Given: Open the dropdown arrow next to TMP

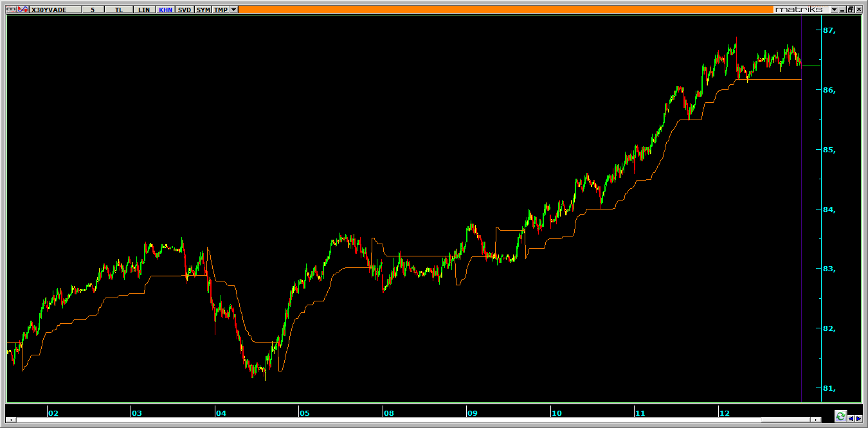Looking at the screenshot, I should [x=233, y=10].
